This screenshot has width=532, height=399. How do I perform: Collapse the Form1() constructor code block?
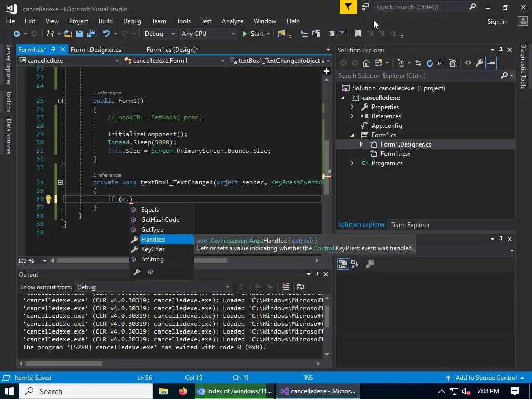tap(60, 101)
